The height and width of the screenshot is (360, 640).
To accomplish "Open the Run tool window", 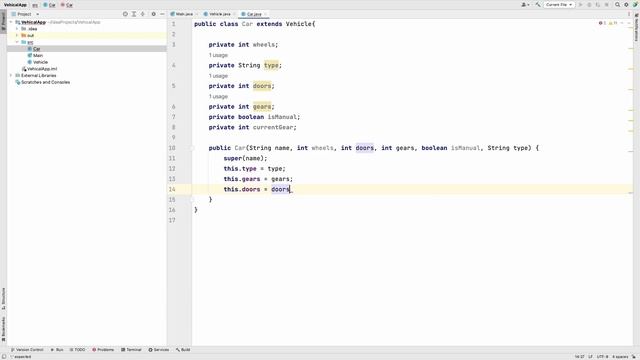I will (57, 350).
